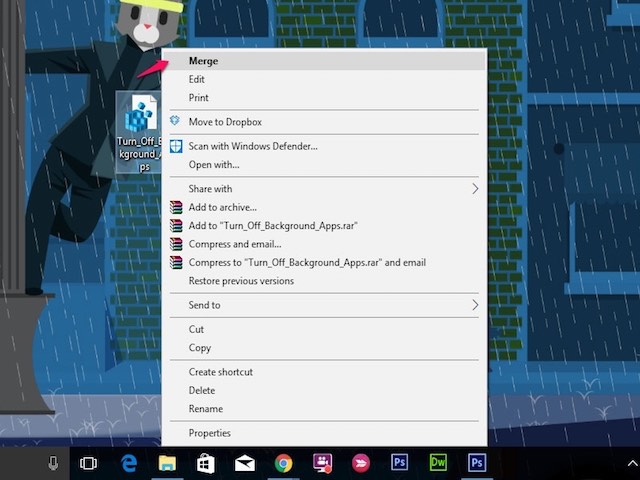The image size is (640, 480).
Task: Click the Windows Defender shield icon
Action: tap(176, 146)
